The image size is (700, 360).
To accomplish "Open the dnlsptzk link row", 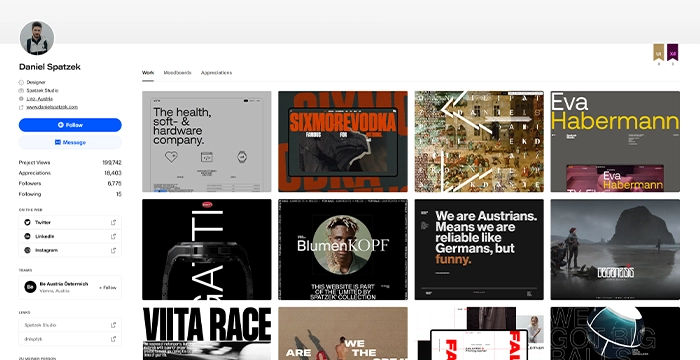I will pos(70,339).
